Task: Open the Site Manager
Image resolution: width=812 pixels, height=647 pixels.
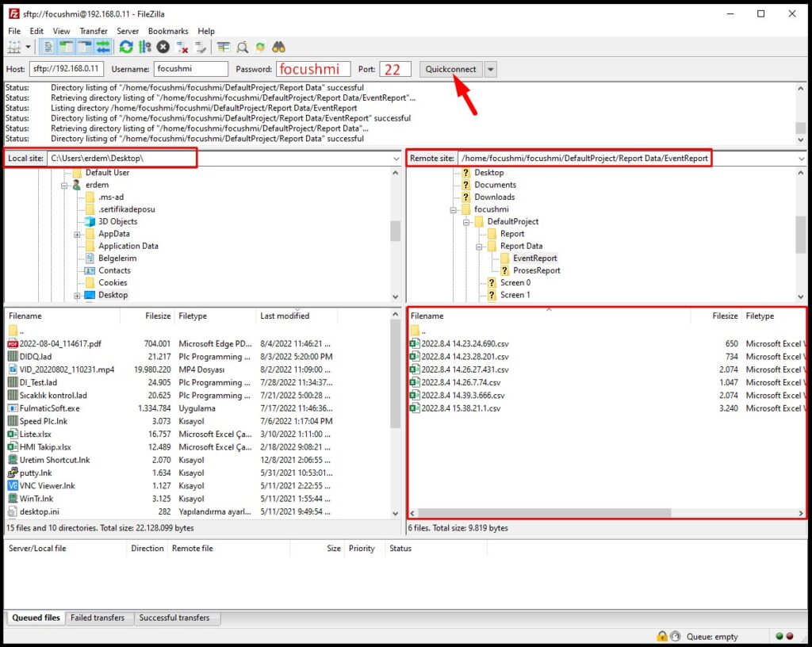Action: (16, 47)
